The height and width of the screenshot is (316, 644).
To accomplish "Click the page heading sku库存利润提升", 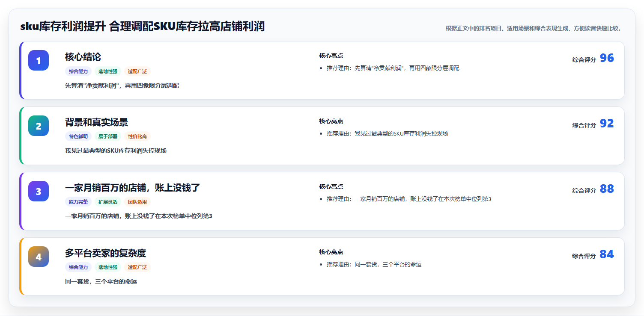I will click(x=142, y=27).
